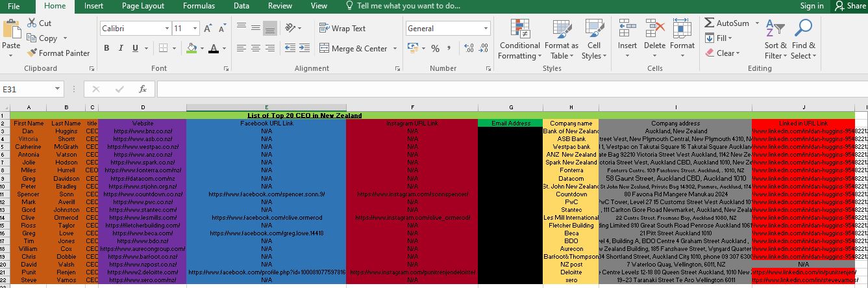The image size is (868, 288).
Task: Open the Fill dropdown
Action: [x=719, y=38]
